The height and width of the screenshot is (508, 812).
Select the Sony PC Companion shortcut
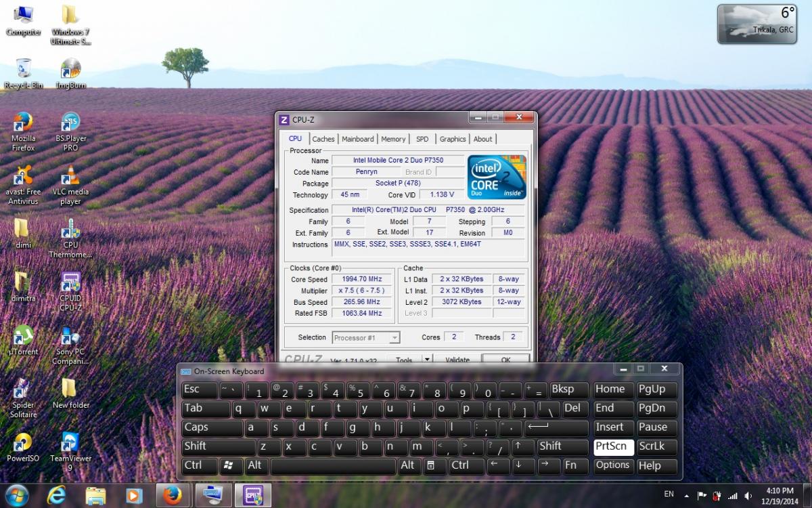tap(70, 346)
